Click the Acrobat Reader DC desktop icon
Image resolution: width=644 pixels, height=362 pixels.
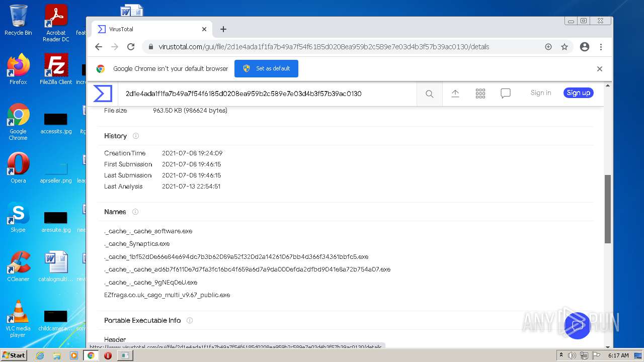tap(56, 24)
